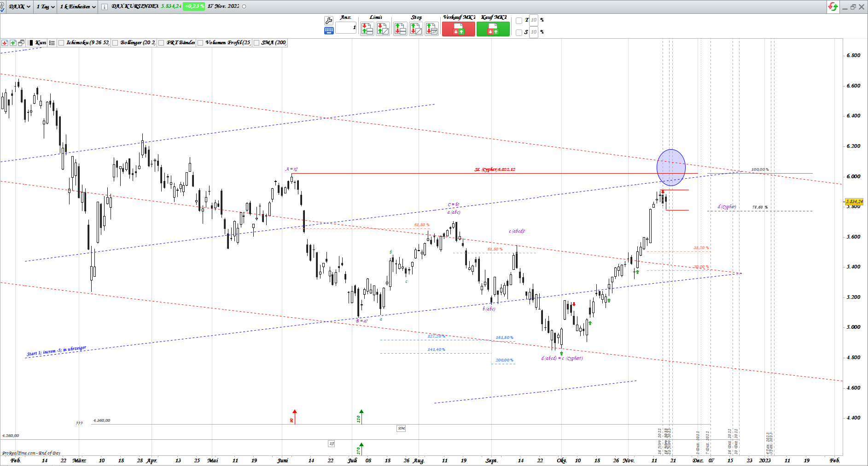Image resolution: width=868 pixels, height=466 pixels.
Task: Click the ProRealTime.com End of Day label
Action: (x=31, y=453)
